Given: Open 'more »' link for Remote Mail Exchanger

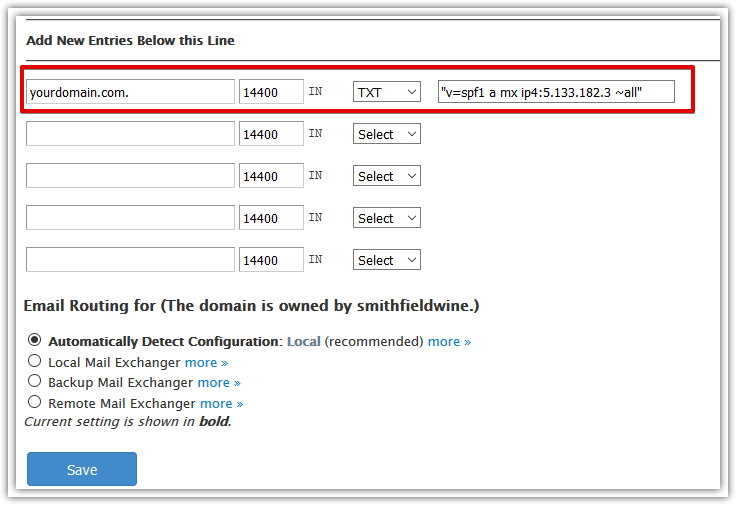Looking at the screenshot, I should click(221, 404).
